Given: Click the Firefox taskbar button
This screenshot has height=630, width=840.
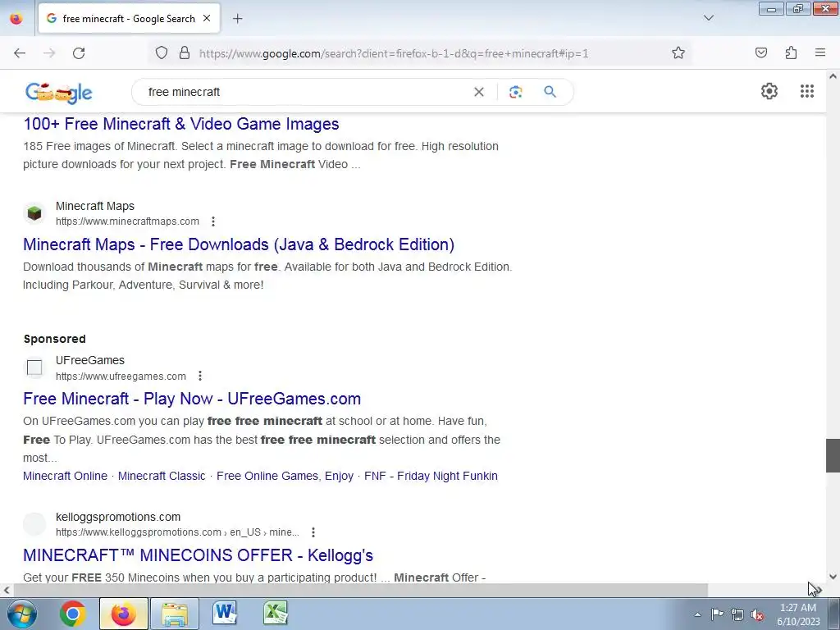Looking at the screenshot, I should [123, 614].
